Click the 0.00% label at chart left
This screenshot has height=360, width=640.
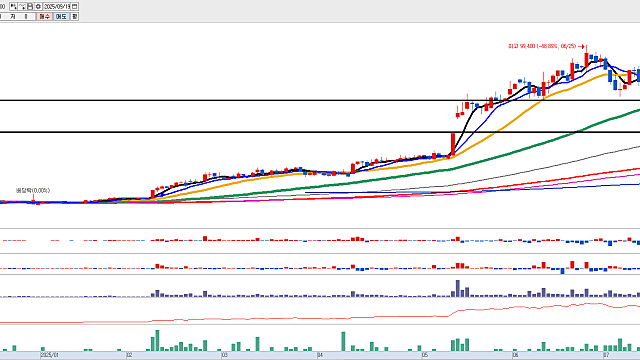33,191
